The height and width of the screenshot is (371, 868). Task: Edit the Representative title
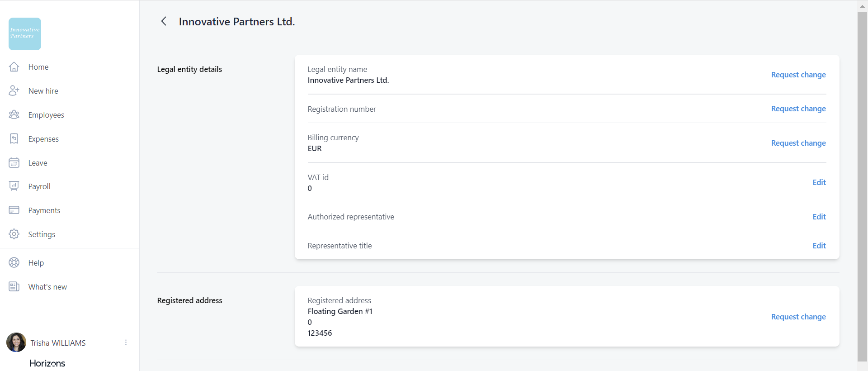click(819, 246)
